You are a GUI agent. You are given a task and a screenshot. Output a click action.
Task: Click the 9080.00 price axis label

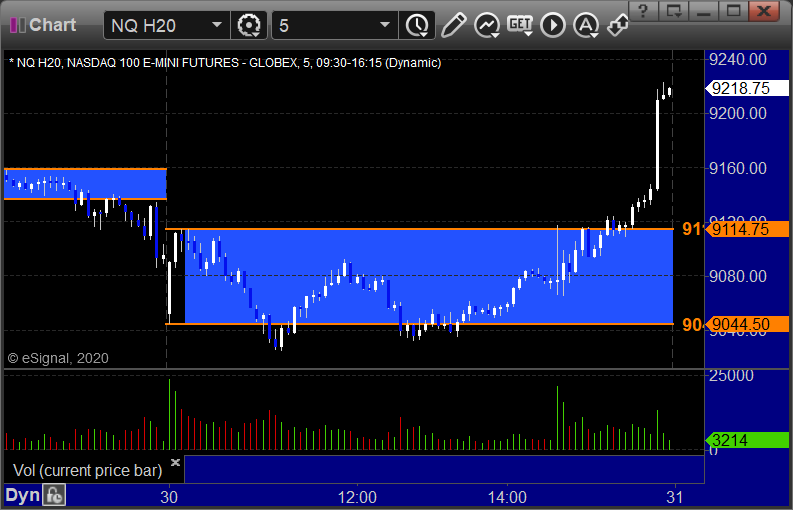738,276
